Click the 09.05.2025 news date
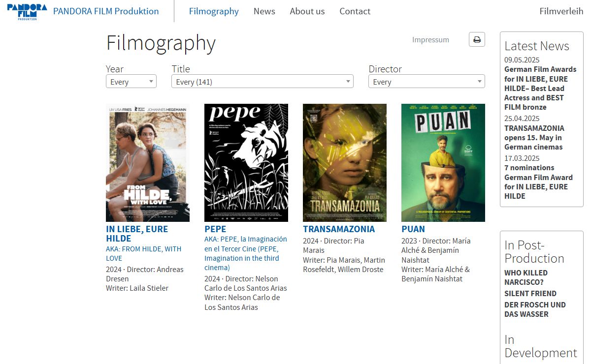This screenshot has width=591, height=364. click(x=522, y=60)
